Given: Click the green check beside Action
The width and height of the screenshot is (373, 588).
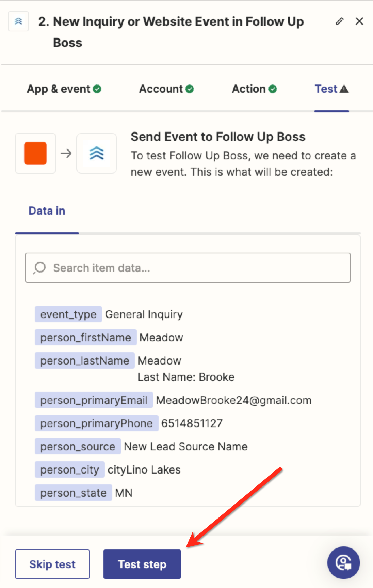Looking at the screenshot, I should pos(273,89).
